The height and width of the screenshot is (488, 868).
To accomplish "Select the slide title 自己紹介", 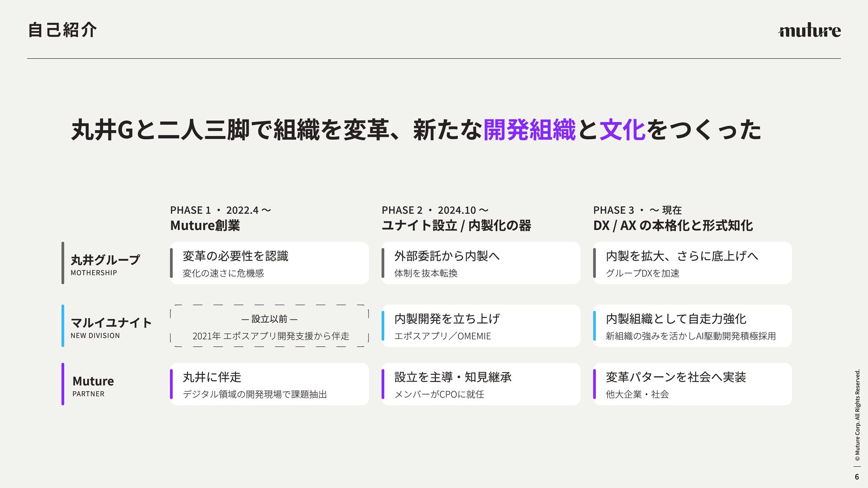I will pos(62,30).
